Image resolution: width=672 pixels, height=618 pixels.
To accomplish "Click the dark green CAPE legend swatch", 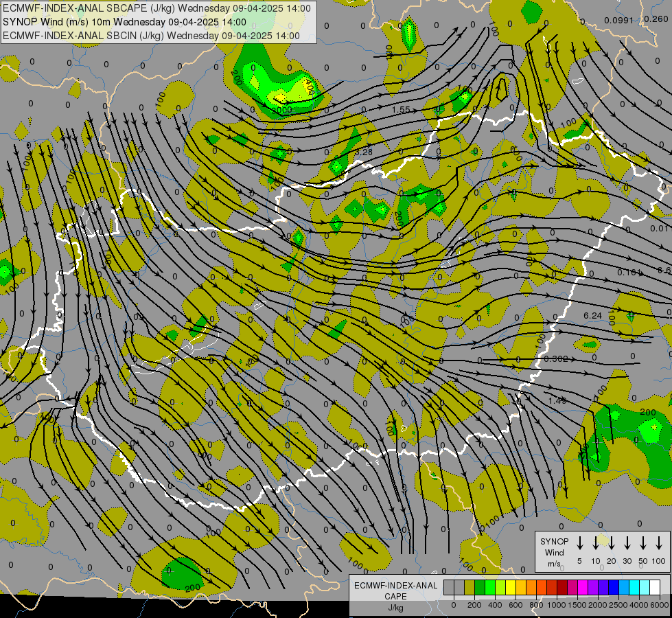I will click(x=480, y=587).
